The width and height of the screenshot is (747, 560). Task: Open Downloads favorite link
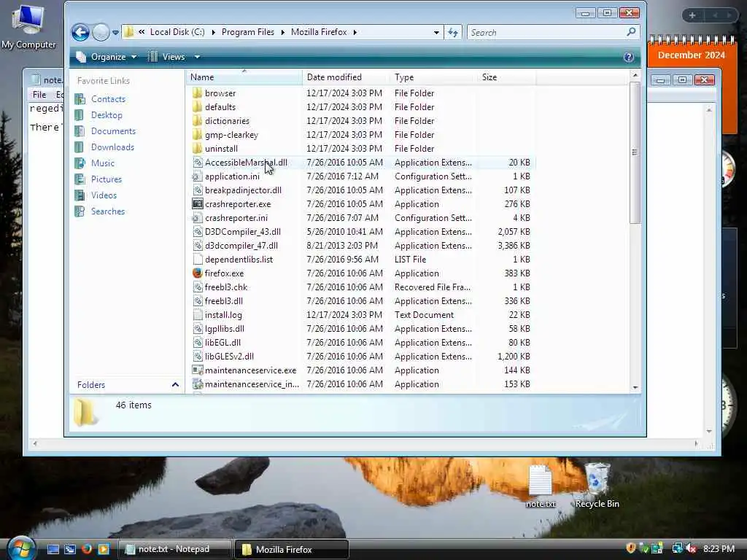(x=112, y=147)
